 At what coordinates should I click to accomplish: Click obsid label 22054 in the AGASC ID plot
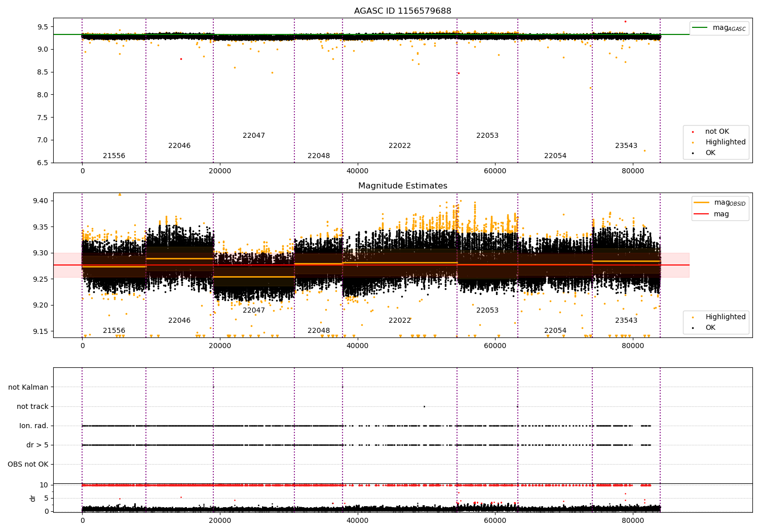tap(555, 156)
